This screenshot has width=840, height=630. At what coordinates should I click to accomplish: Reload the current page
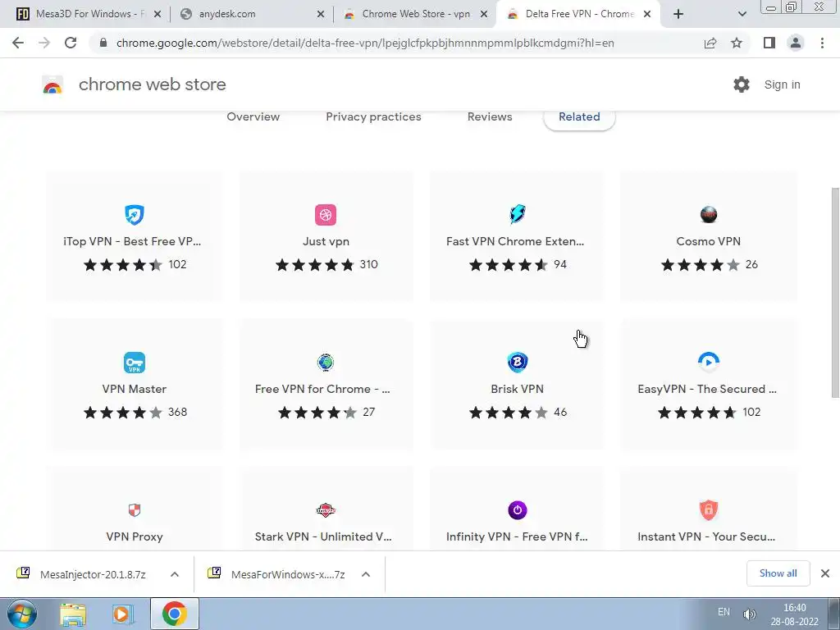(x=71, y=43)
